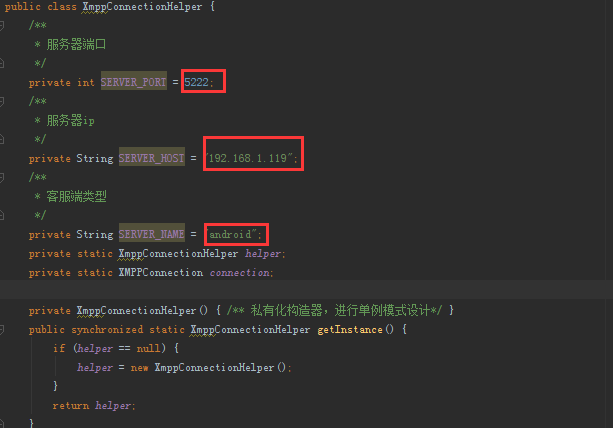Click the "android" string value
The height and width of the screenshot is (428, 613).
[x=231, y=234]
